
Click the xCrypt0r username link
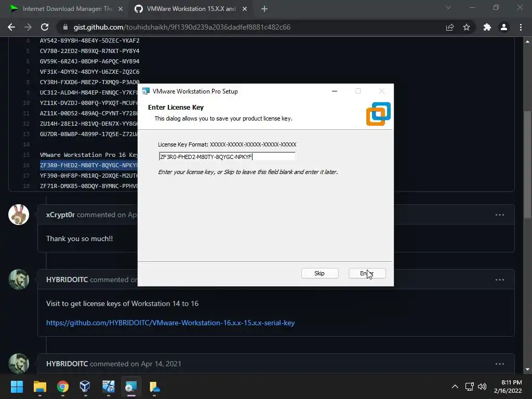[x=60, y=215]
